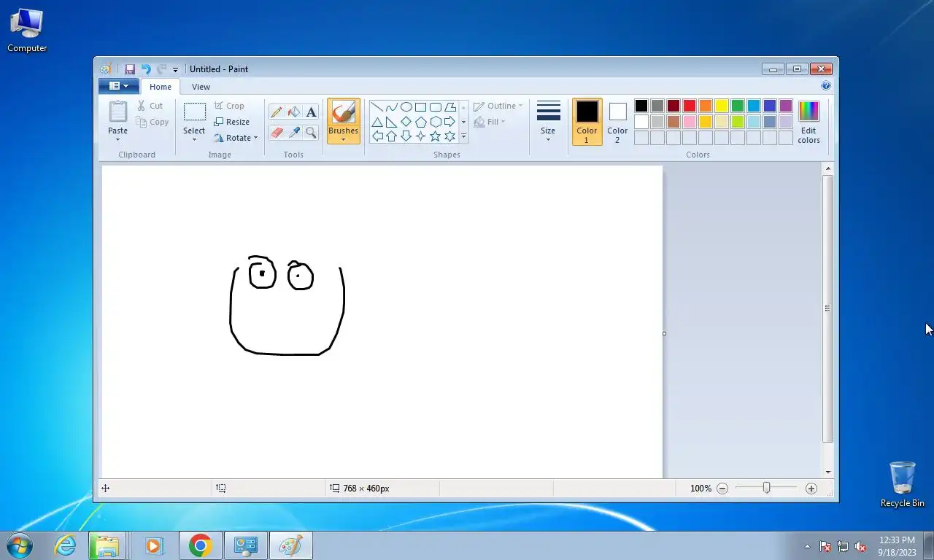
Task: Select the Eraser tool
Action: click(x=277, y=133)
